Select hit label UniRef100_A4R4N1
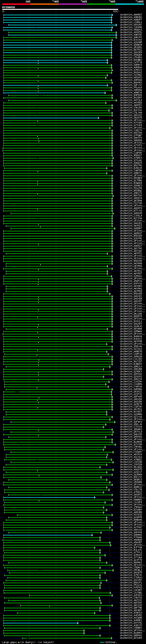The image size is (146, 644). coord(131,389)
